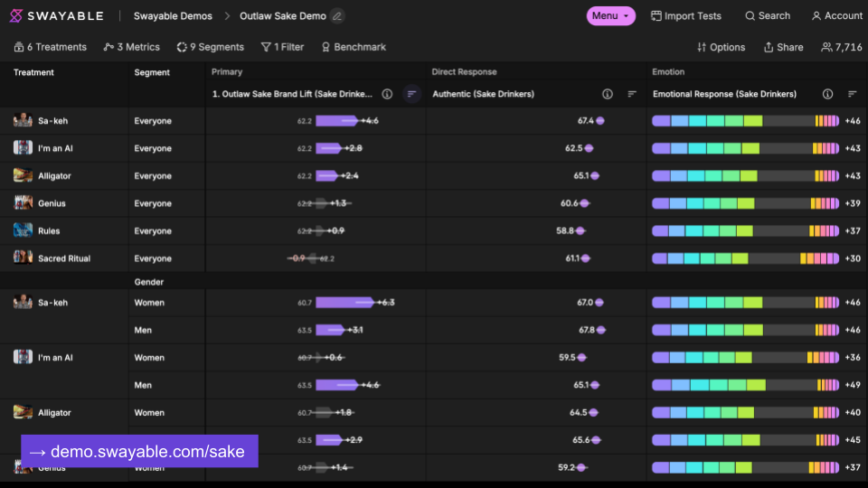Click the Treatment column header
Image resolution: width=868 pixels, height=488 pixels.
[x=33, y=72]
